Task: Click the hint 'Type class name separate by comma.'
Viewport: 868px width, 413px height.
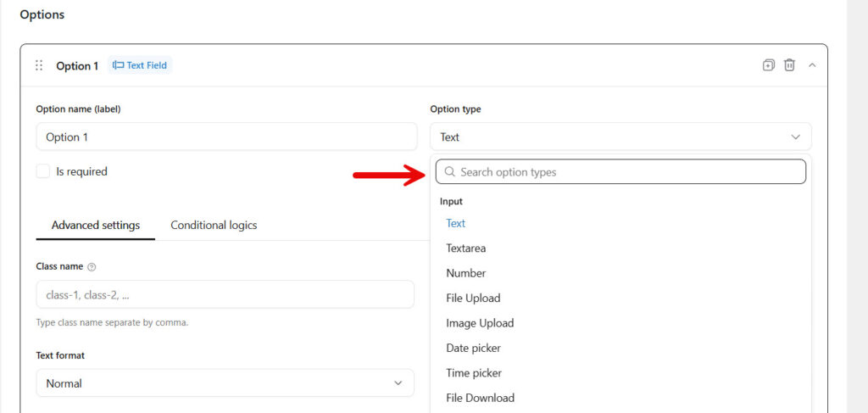Action: click(x=112, y=322)
